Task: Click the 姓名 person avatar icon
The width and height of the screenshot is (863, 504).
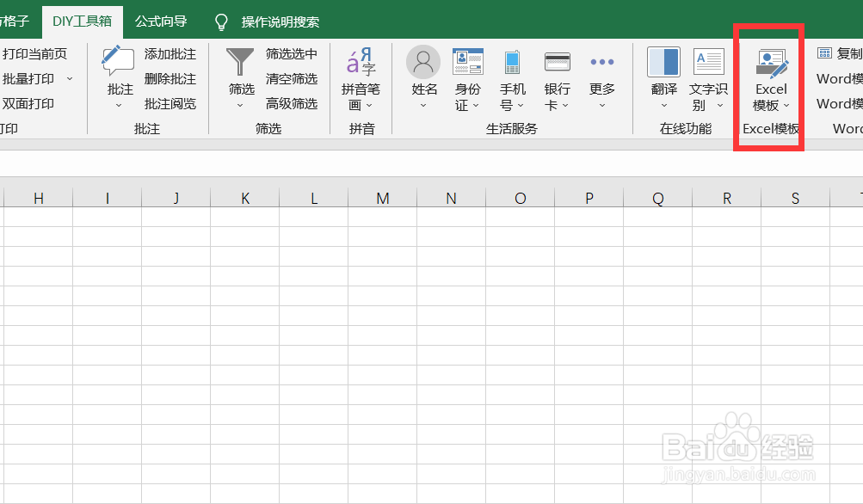Action: (423, 62)
